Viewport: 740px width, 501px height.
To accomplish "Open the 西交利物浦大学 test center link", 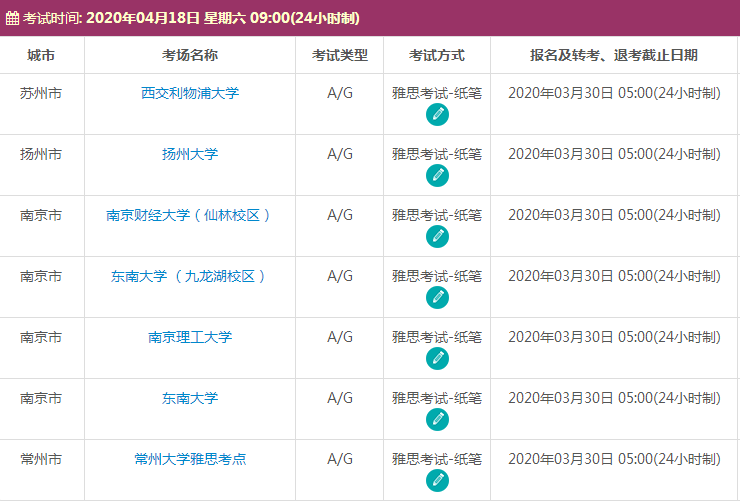I will pos(190,93).
